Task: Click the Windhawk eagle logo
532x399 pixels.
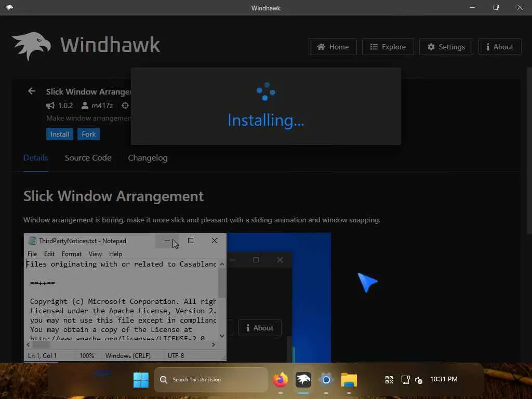Action: point(31,46)
